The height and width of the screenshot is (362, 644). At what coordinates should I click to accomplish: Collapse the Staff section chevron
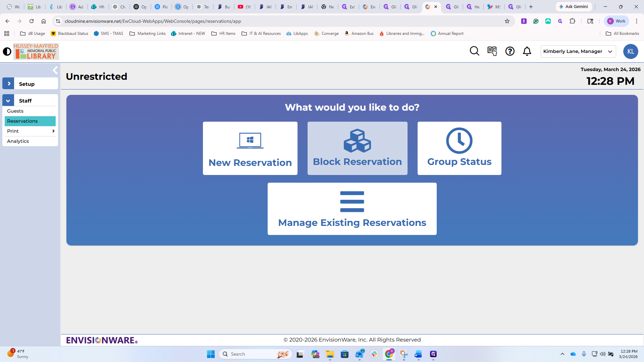[8, 100]
